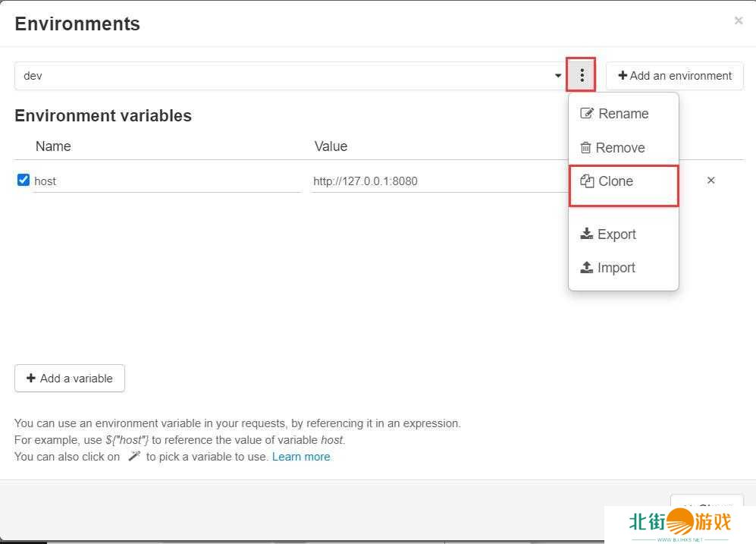Click the Value column header
The image size is (756, 544).
click(x=331, y=146)
